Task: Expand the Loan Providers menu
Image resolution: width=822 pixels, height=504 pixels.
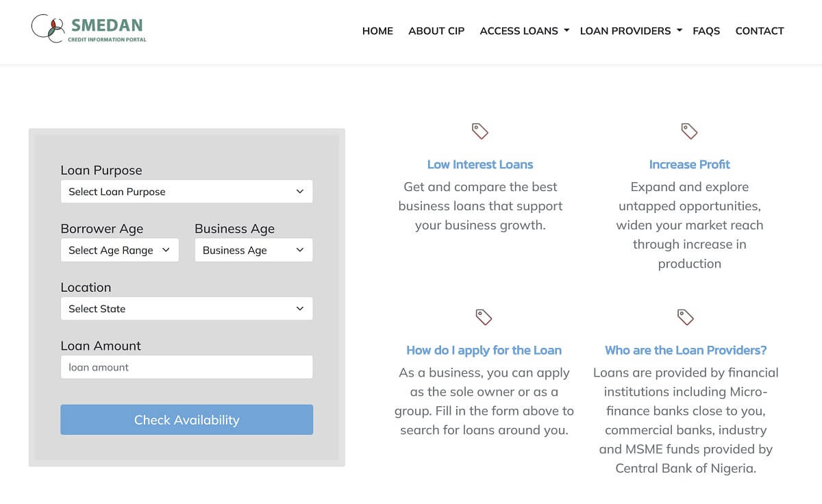Action: [630, 31]
